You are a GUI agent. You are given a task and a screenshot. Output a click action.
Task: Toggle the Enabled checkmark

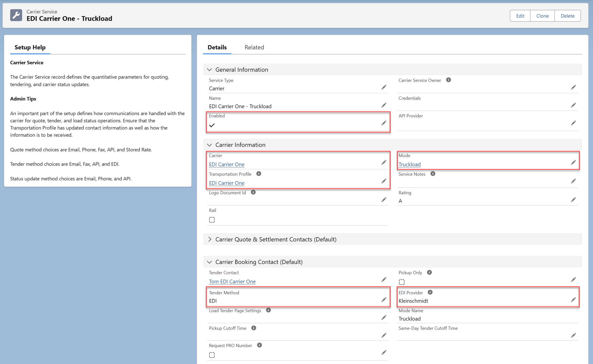point(212,125)
